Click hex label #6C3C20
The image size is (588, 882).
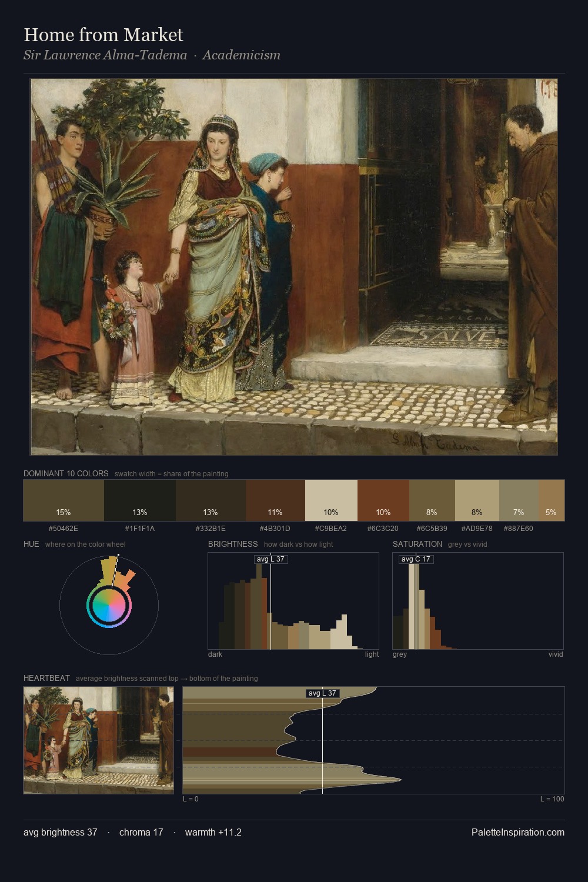point(383,529)
